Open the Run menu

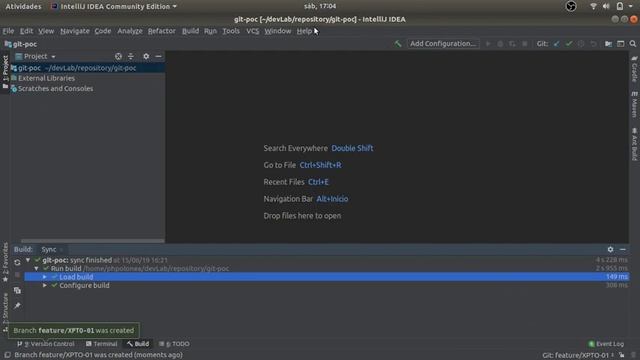[x=211, y=31]
